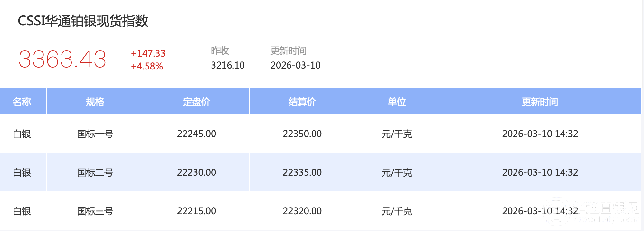Click the CSSI华通铂银现货指数 title

tap(83, 21)
